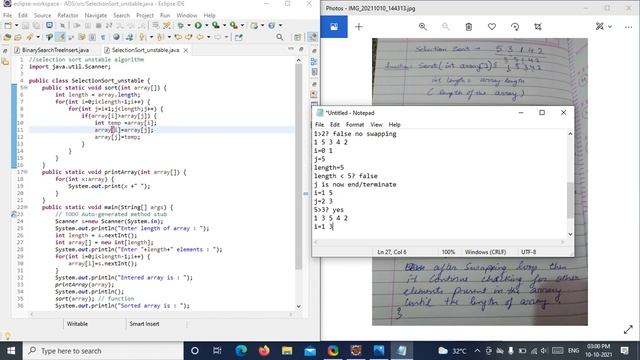Viewport: 640px width, 360px height.
Task: Click Smart Insert status in Eclipse status bar
Action: pos(144,324)
